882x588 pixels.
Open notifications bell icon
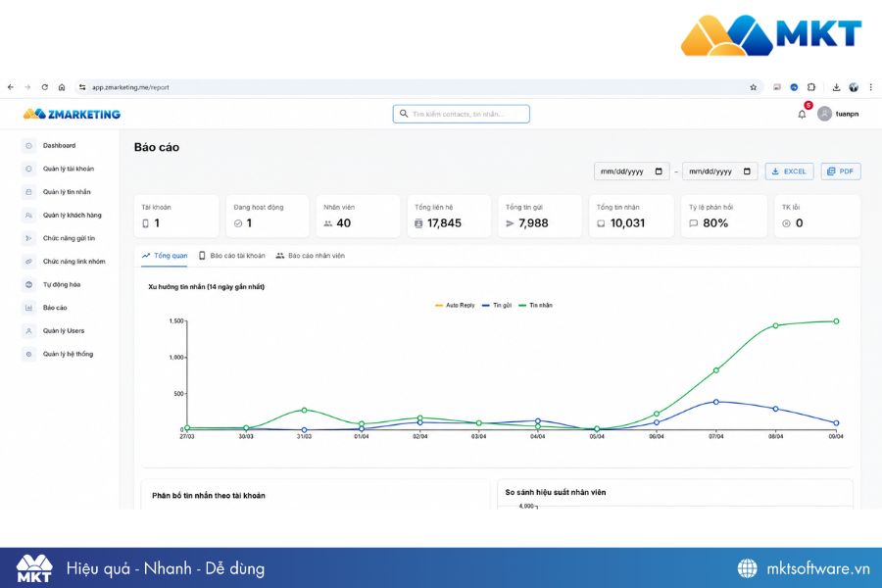[802, 115]
